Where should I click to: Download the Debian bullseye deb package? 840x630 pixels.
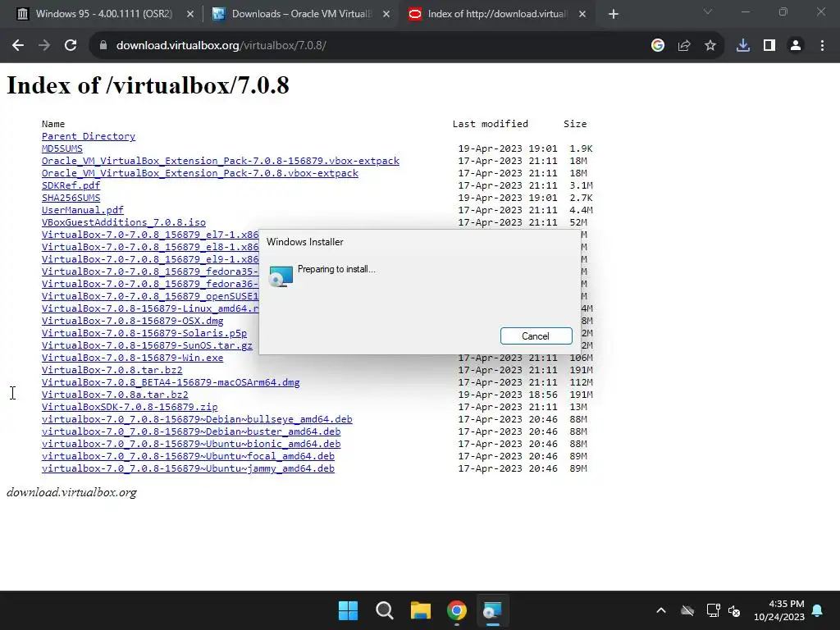tap(197, 419)
